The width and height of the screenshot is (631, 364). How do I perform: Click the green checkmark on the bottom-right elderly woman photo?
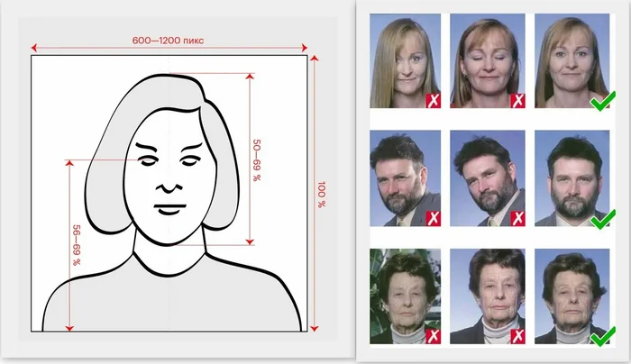pos(602,336)
